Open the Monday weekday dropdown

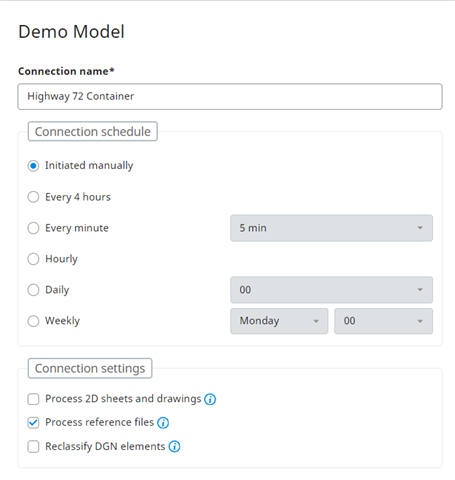click(x=279, y=321)
